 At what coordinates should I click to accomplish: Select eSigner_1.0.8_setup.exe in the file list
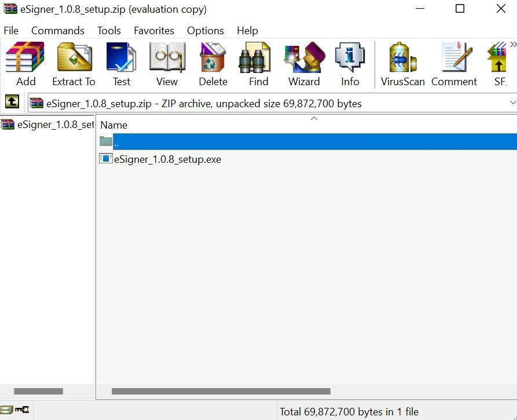(x=167, y=159)
